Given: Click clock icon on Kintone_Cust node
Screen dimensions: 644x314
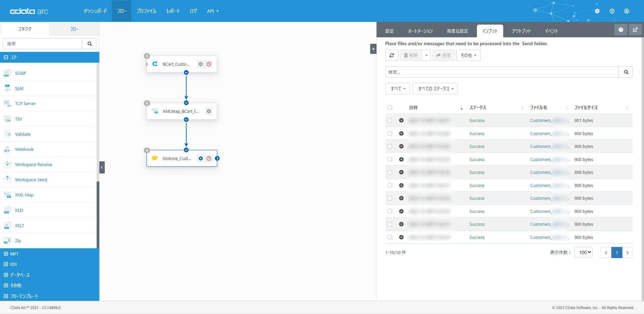Looking at the screenshot, I should [209, 158].
